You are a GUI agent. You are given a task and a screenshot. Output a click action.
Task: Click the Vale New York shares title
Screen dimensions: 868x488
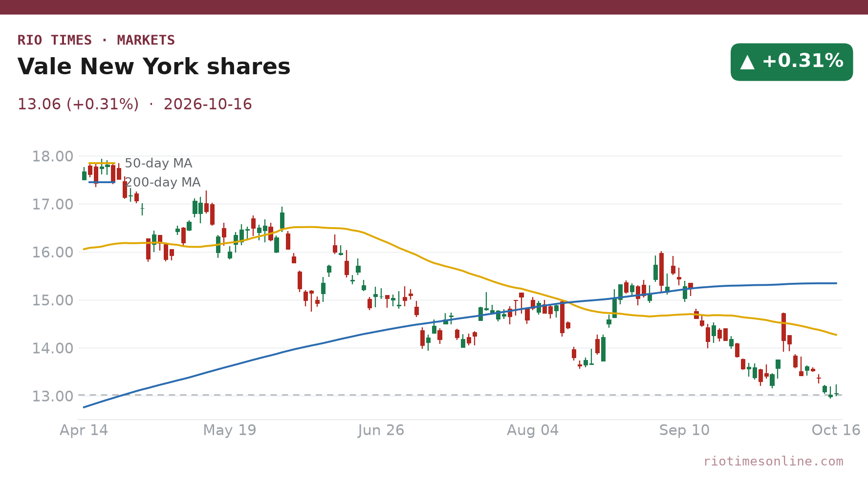pos(154,67)
